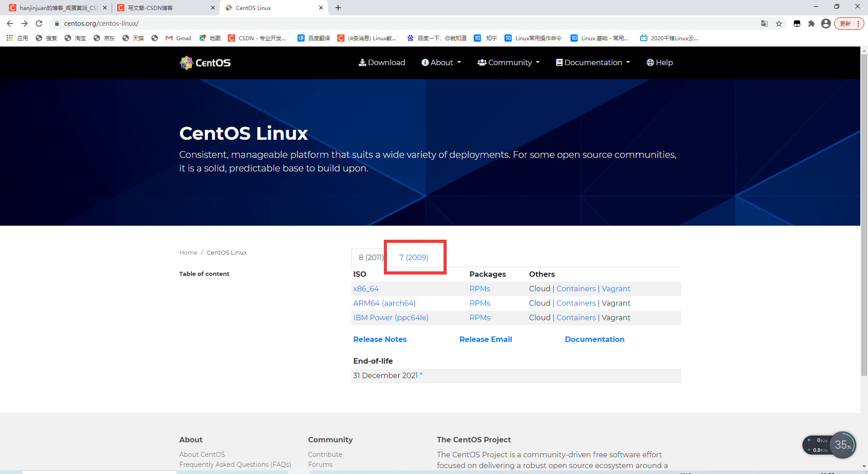
Task: Click the IBM Power (ppc64le) ISO link
Action: point(391,318)
